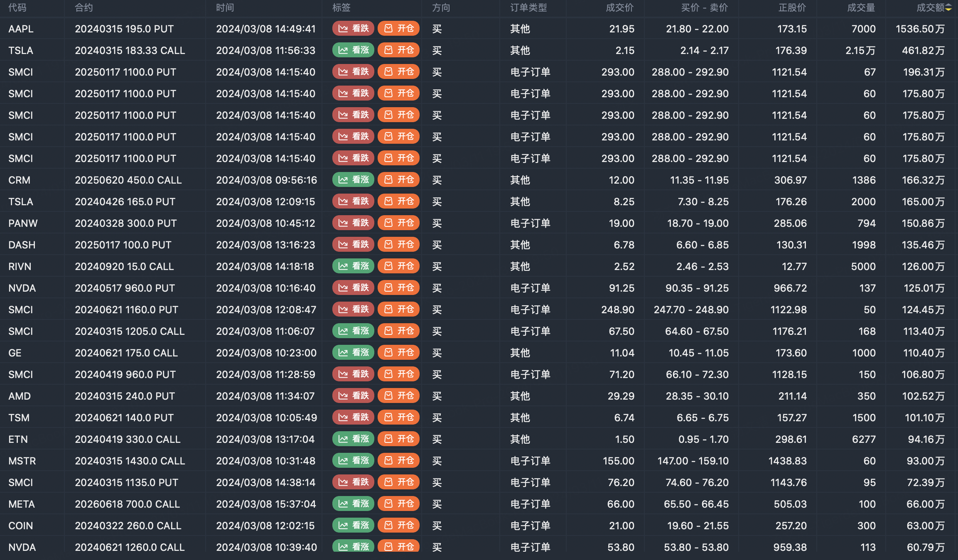
Task: Click the 成交额 sort arrow icon
Action: [948, 8]
